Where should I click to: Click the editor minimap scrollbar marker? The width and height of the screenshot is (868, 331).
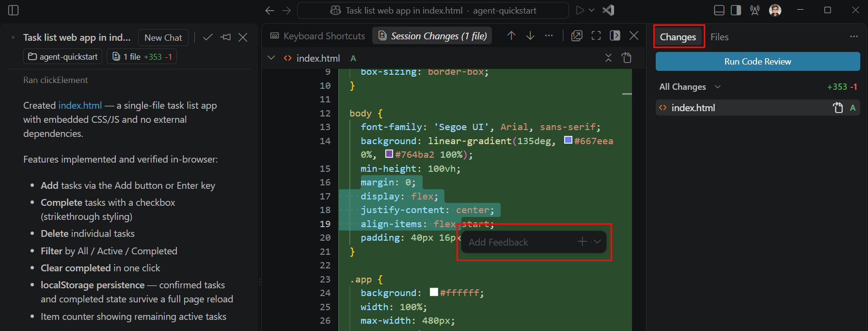[x=627, y=94]
